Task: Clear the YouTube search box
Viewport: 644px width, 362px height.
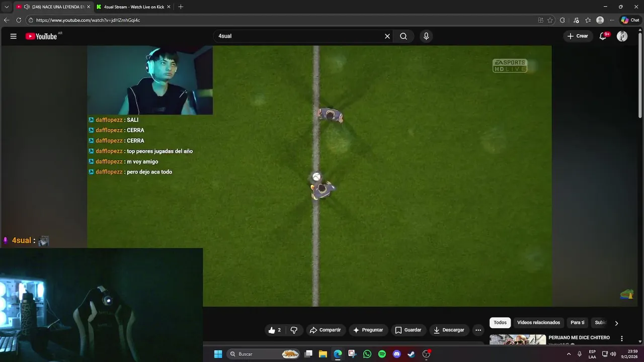Action: [387, 36]
